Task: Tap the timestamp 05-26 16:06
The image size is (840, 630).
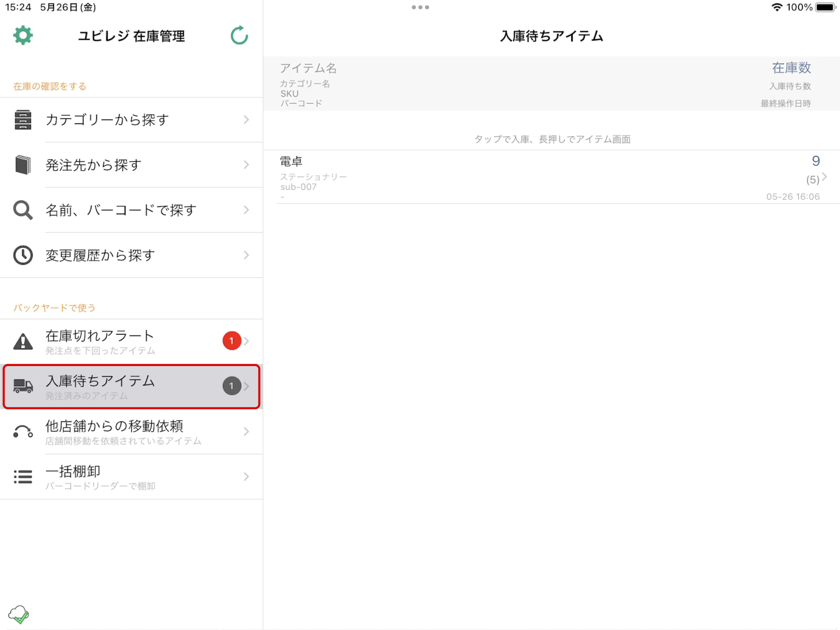Action: click(793, 197)
